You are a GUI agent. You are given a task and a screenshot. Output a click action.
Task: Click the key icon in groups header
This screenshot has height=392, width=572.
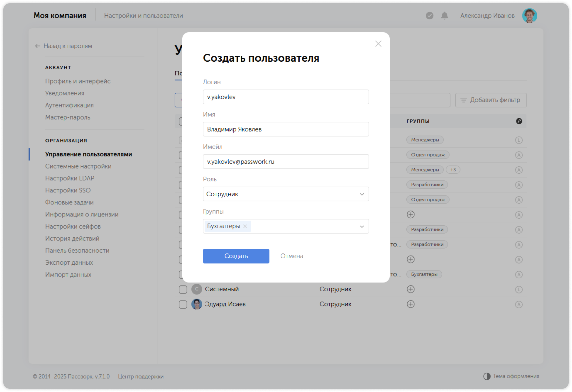click(x=519, y=121)
